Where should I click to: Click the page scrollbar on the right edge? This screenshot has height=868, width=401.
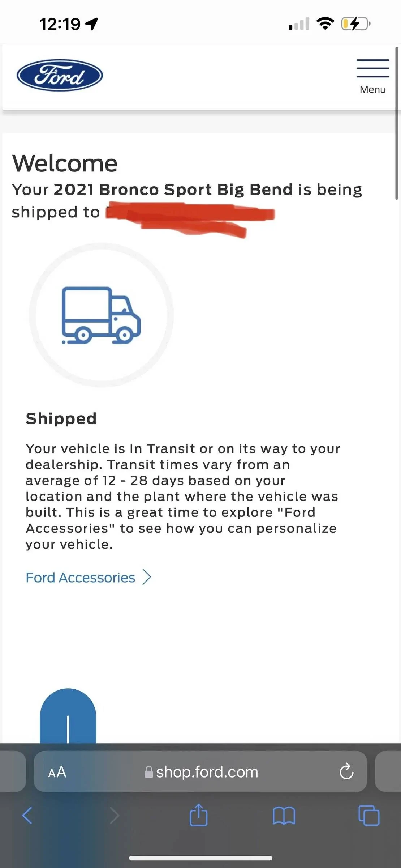397,123
